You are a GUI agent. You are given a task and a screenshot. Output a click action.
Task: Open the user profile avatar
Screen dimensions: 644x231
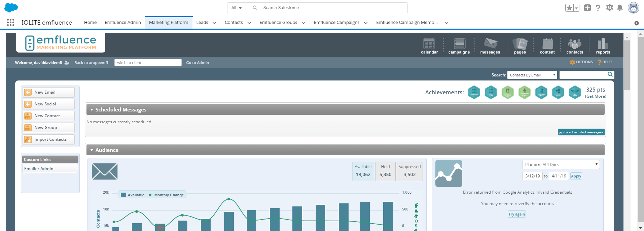(634, 8)
